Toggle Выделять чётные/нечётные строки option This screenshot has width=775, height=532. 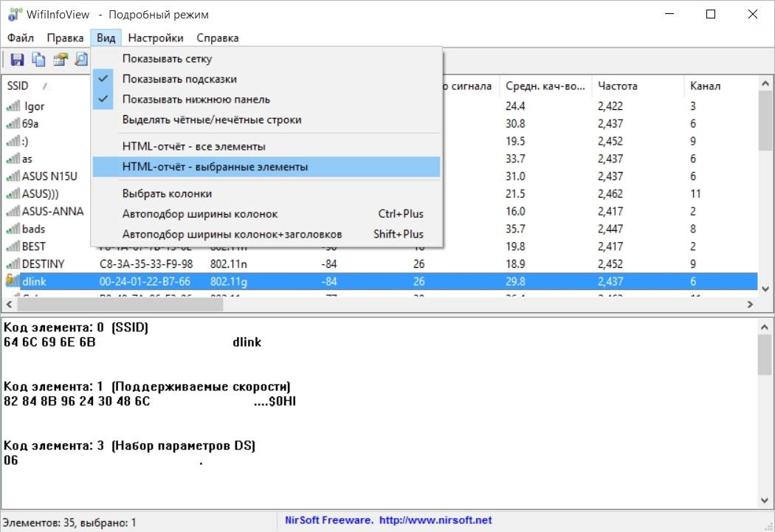coord(266,120)
